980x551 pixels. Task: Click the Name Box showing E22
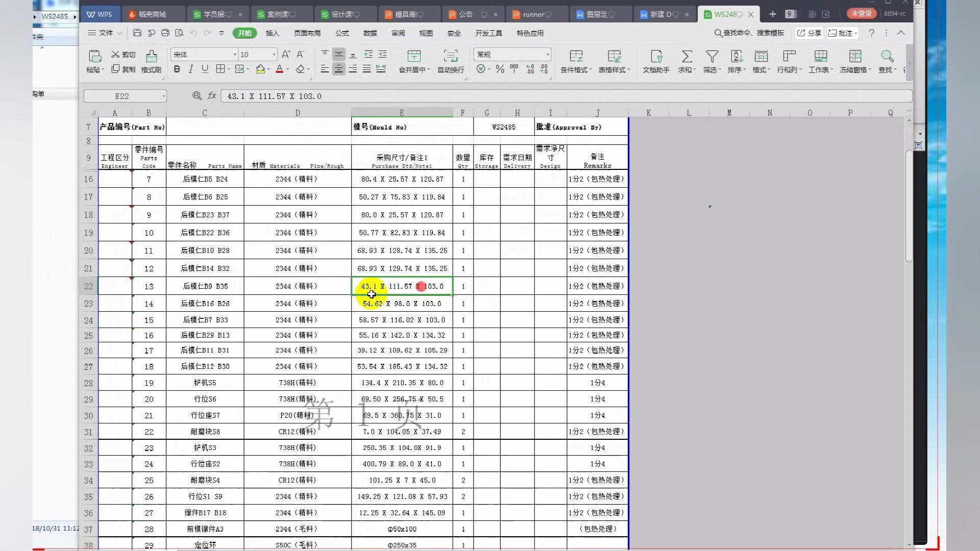pos(122,96)
